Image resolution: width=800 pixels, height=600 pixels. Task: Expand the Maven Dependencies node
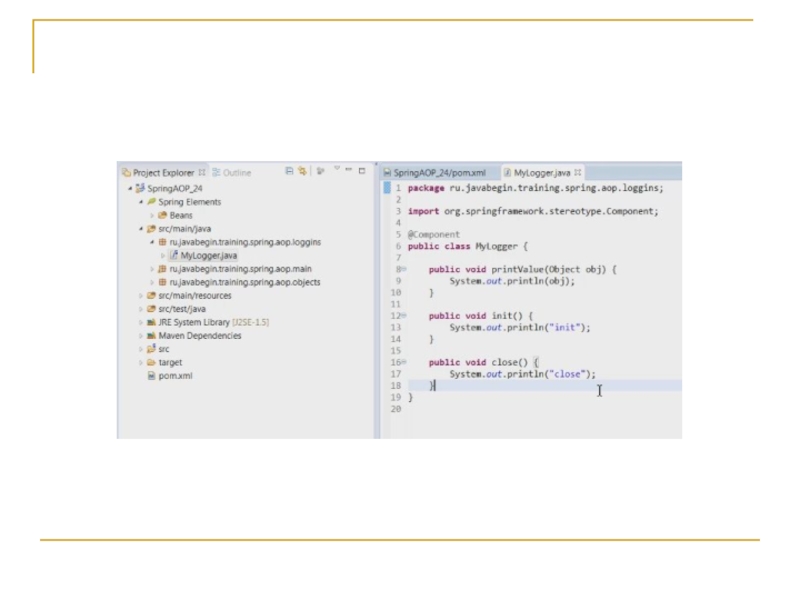coord(140,336)
